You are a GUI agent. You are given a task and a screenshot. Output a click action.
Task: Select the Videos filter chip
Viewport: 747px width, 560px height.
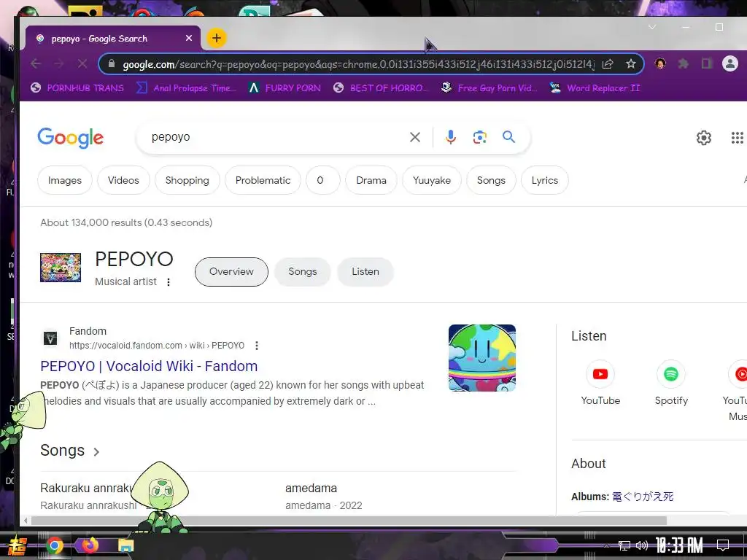coord(123,181)
